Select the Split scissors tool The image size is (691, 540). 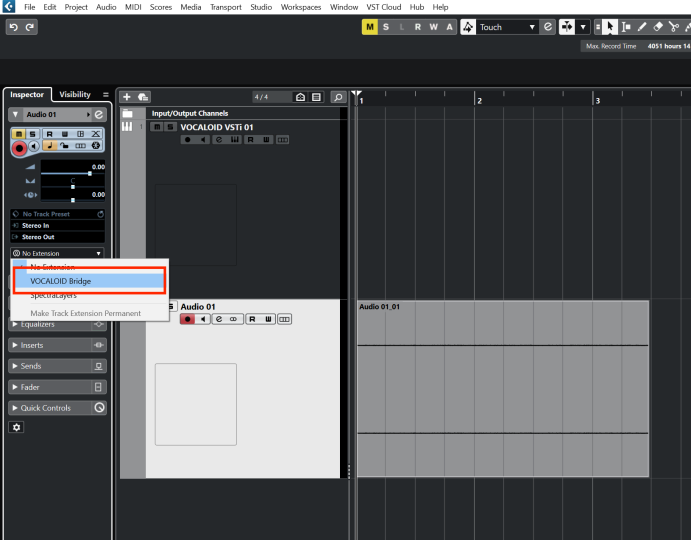[673, 27]
